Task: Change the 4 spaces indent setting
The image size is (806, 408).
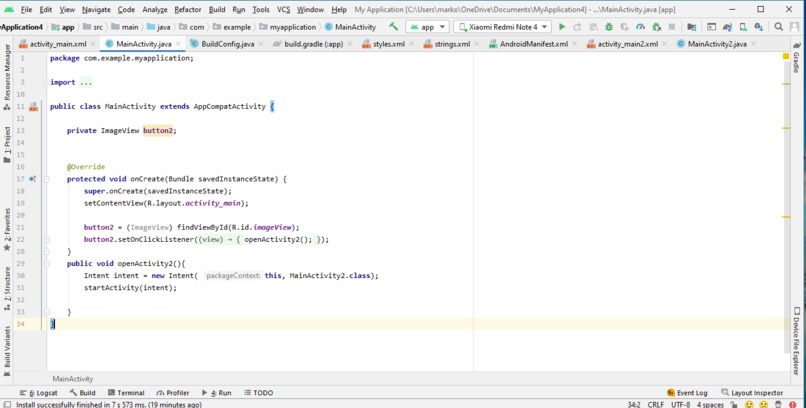Action: pyautogui.click(x=710, y=404)
